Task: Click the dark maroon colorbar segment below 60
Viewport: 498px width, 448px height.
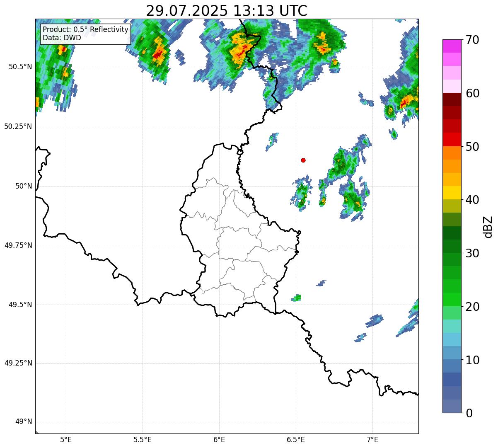Action: 452,99
